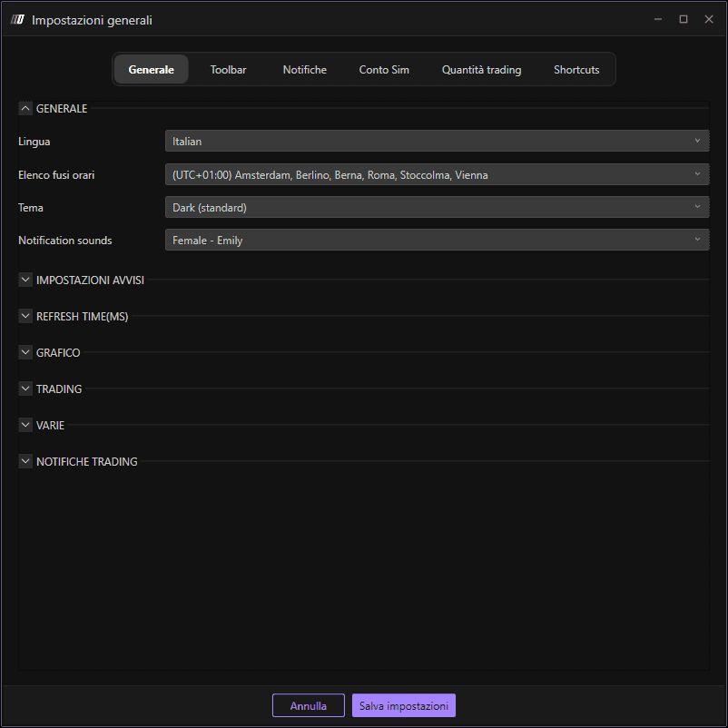Expand the REFRESH TIME(MS) section
This screenshot has height=728, width=728.
pos(25,316)
